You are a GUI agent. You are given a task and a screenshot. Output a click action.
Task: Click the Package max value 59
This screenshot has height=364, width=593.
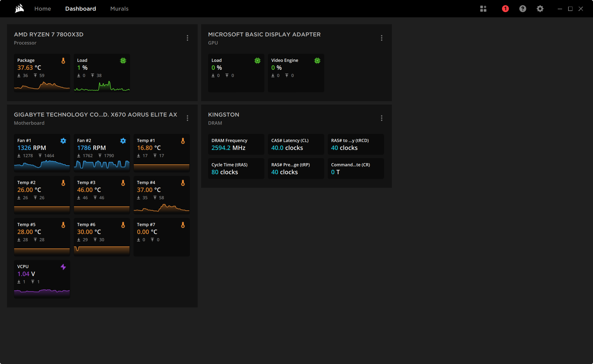tap(42, 75)
